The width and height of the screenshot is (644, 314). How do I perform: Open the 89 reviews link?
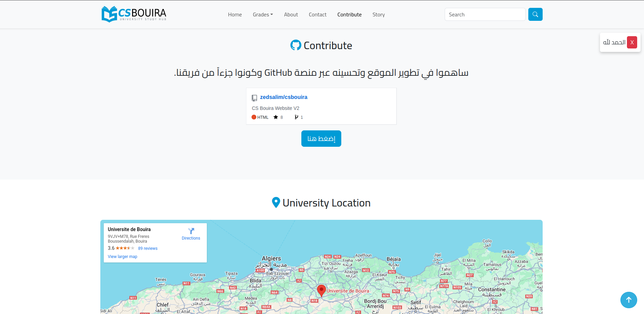148,248
